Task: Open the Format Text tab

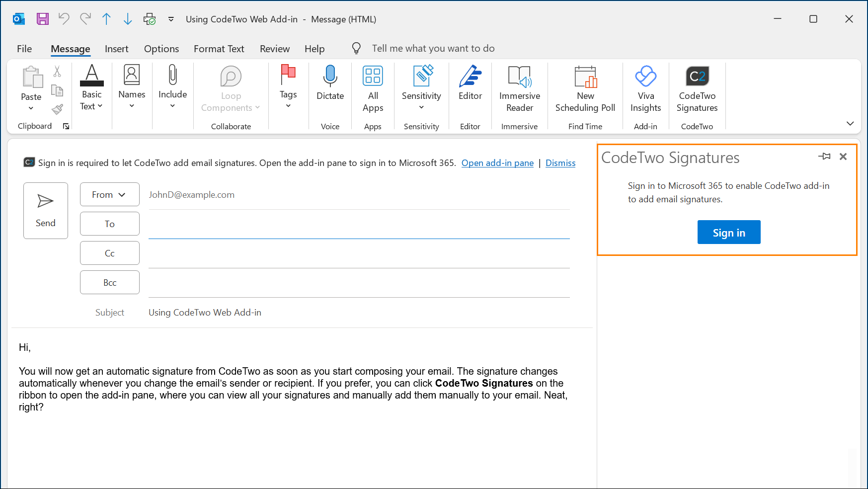Action: pos(219,49)
